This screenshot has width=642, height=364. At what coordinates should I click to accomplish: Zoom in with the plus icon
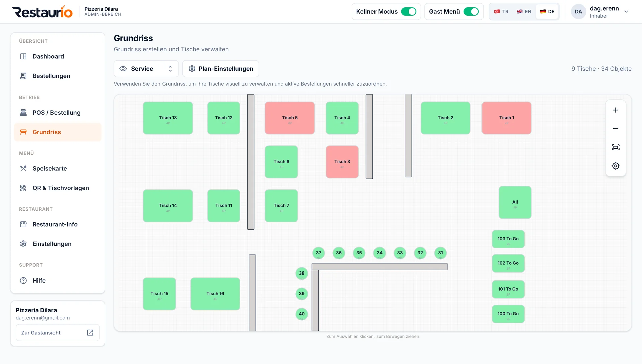tap(616, 110)
